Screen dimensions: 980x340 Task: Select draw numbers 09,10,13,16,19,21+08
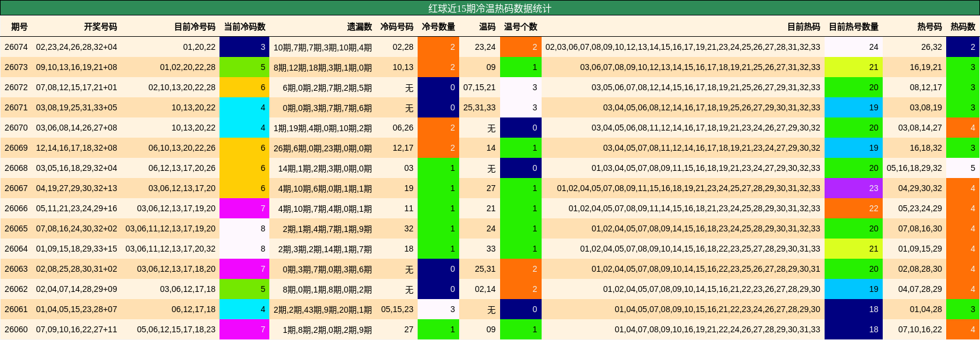(x=77, y=67)
